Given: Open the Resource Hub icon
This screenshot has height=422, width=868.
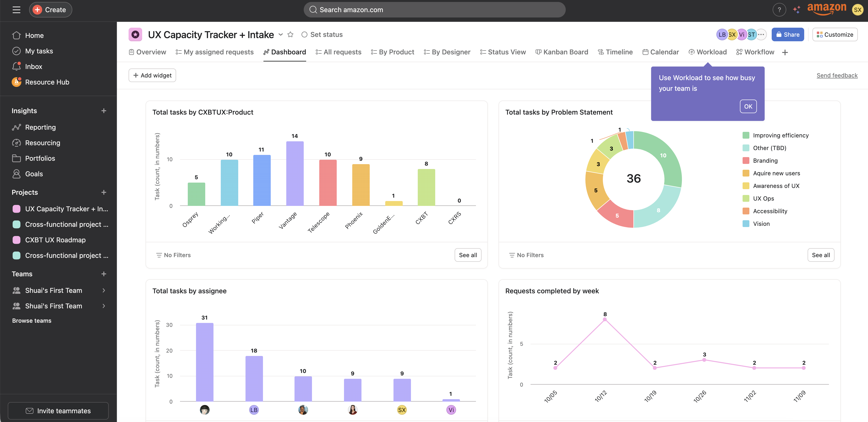Looking at the screenshot, I should 16,82.
